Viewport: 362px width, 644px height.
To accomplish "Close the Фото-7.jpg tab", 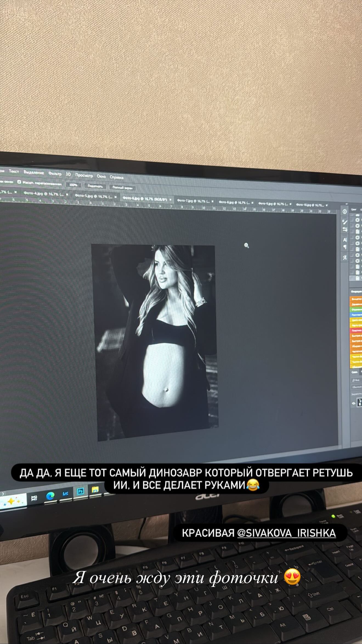I will (213, 201).
